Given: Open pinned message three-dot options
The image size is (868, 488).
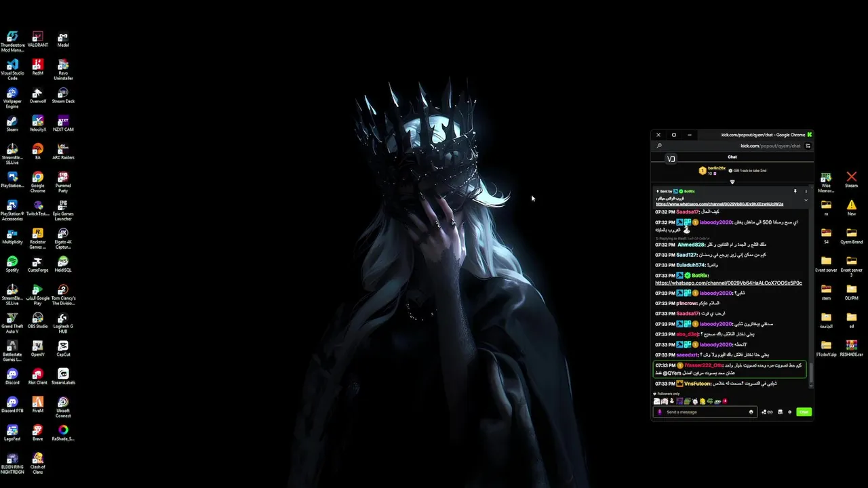Looking at the screenshot, I should 806,192.
